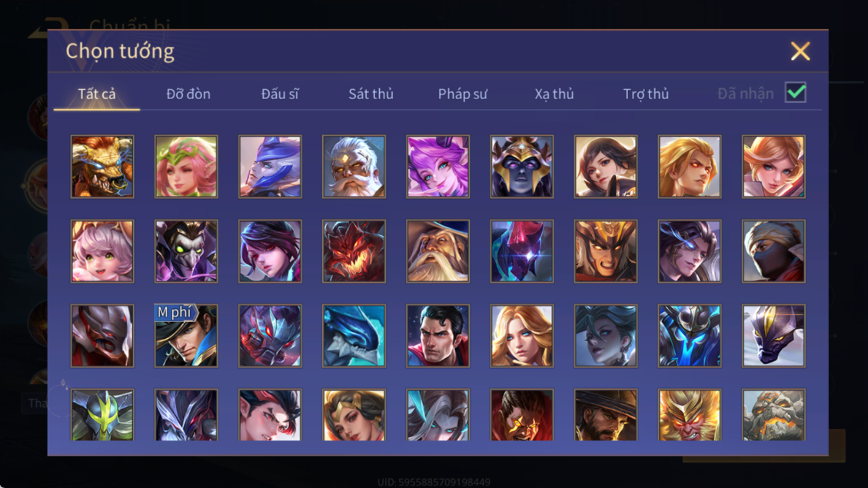The height and width of the screenshot is (488, 868).
Task: Toggle the Đã nhận checkbox
Action: pyautogui.click(x=795, y=93)
